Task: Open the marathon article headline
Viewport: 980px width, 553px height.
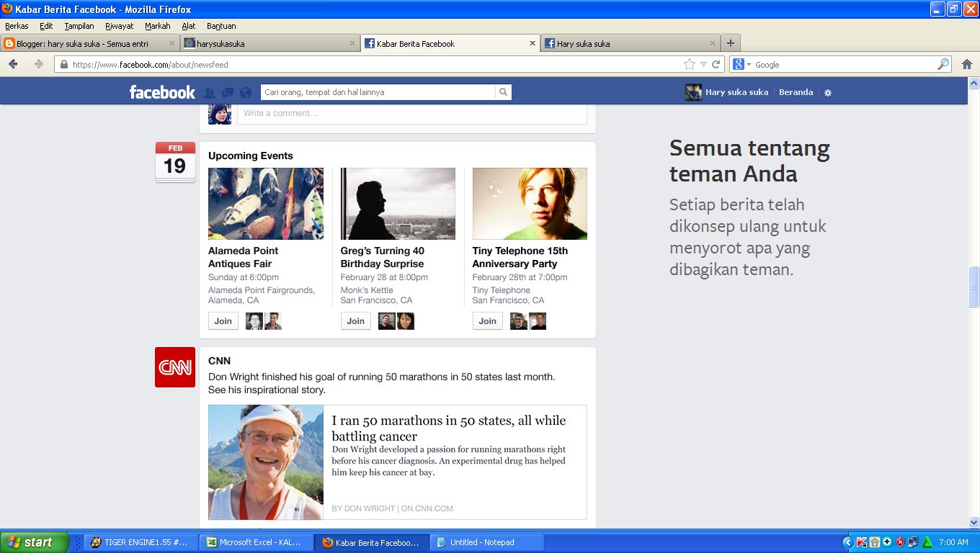Action: click(449, 428)
